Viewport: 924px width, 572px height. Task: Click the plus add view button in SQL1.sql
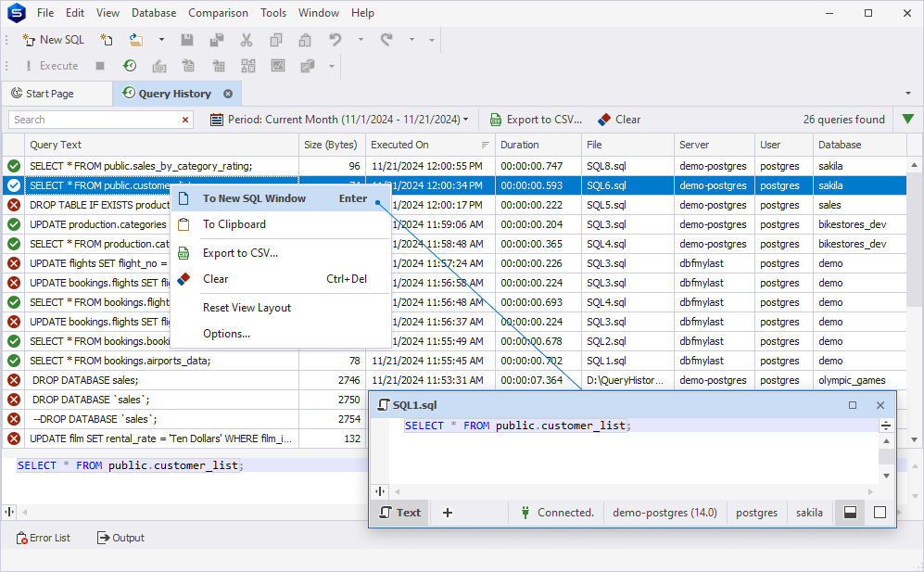448,513
